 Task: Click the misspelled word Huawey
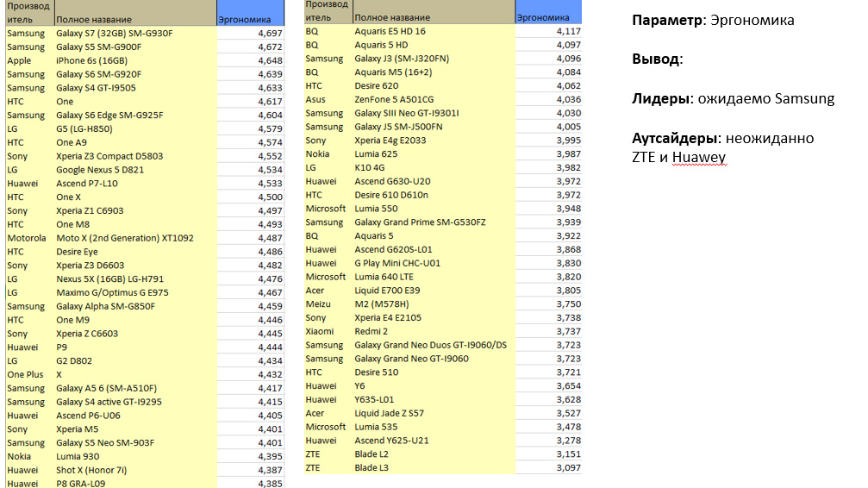(698, 157)
